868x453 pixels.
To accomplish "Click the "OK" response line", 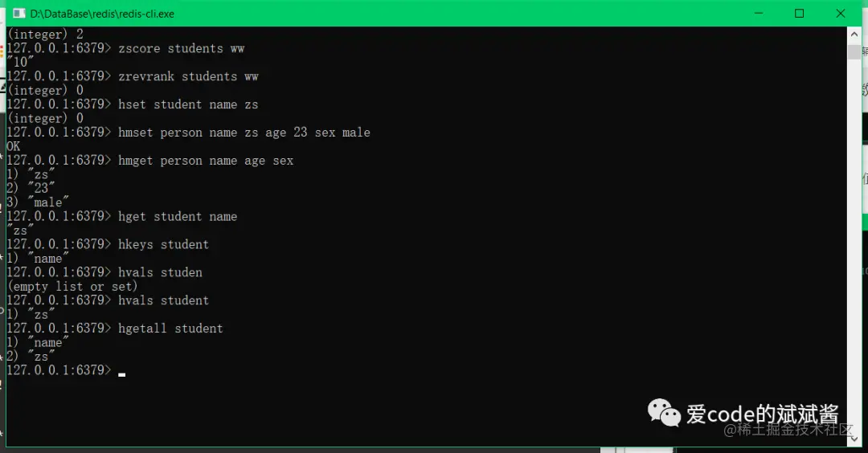I will click(14, 146).
